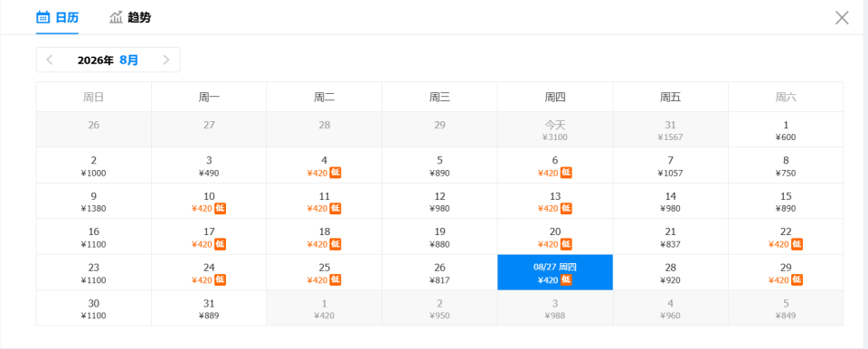The width and height of the screenshot is (868, 349).
Task: Open the 趋势 trend tab
Action: click(x=130, y=17)
